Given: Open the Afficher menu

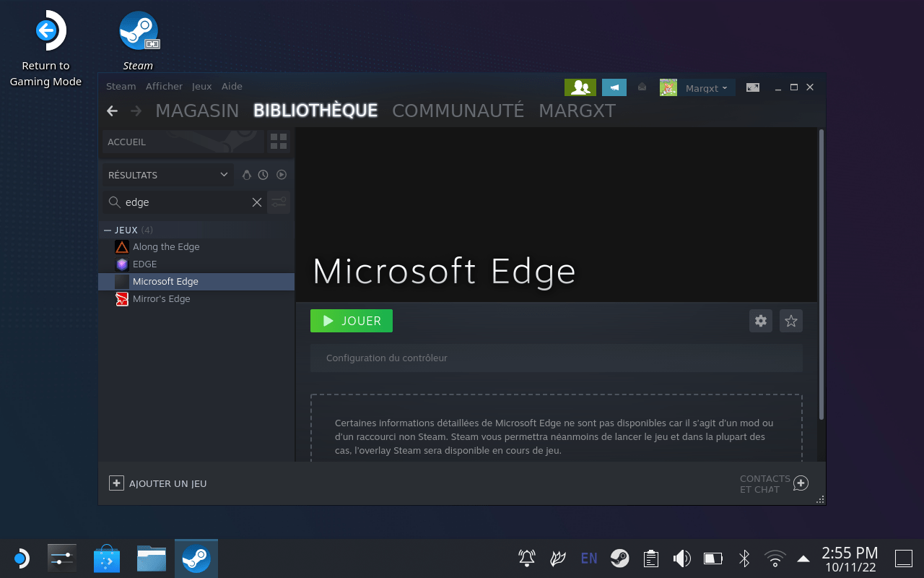Looking at the screenshot, I should click(x=164, y=86).
